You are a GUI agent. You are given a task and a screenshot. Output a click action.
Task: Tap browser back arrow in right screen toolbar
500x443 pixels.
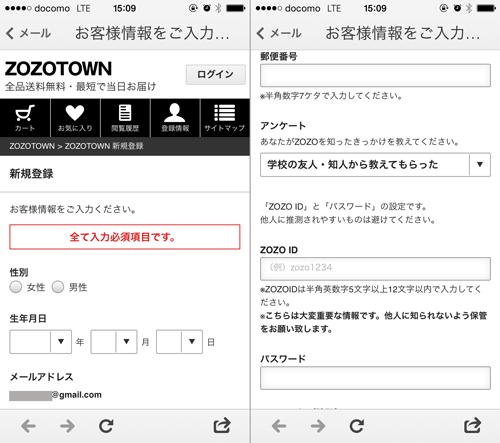click(279, 426)
